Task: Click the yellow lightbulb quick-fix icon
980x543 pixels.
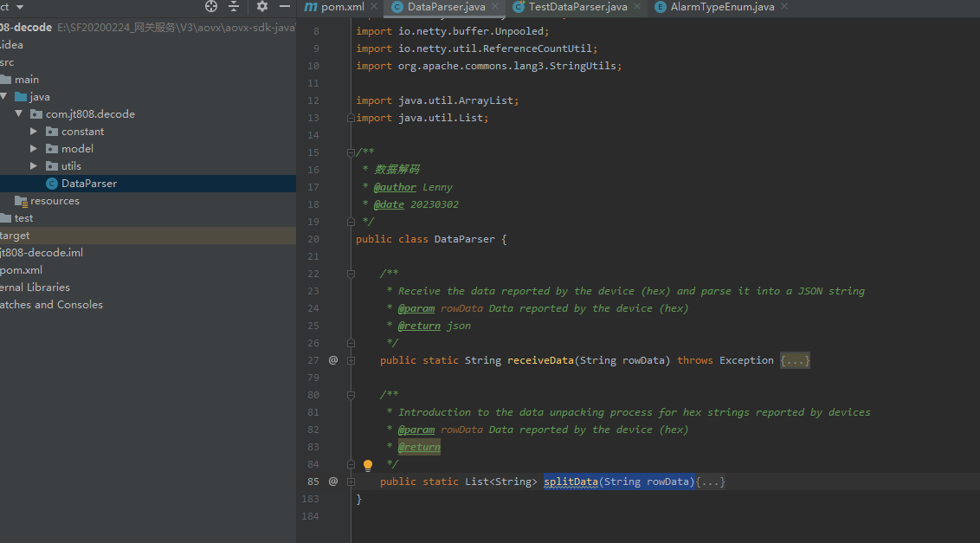Action: tap(368, 465)
